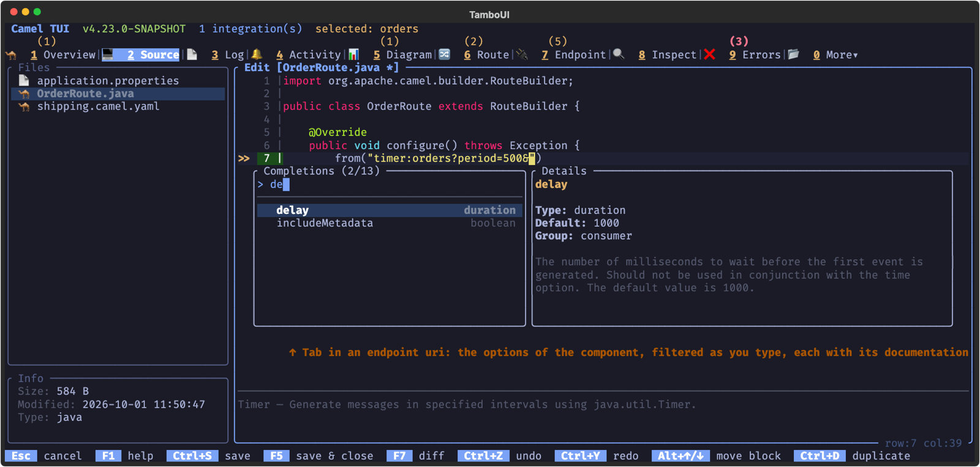
Task: Open the Overview tab
Action: [63, 55]
